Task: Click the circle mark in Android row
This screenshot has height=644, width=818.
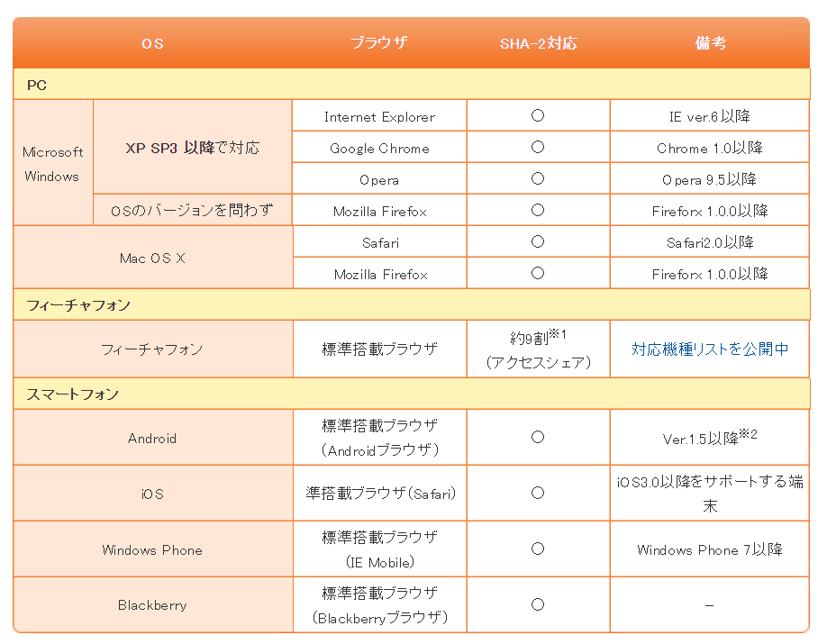Action: pyautogui.click(x=538, y=437)
